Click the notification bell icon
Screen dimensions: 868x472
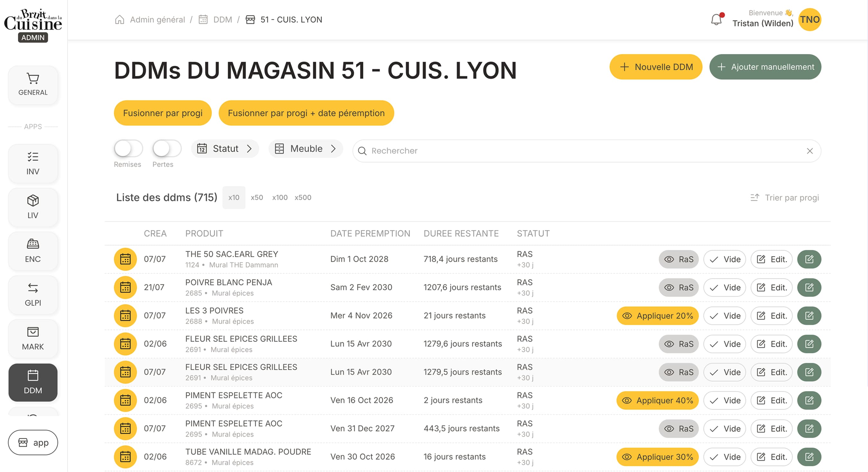click(x=716, y=20)
